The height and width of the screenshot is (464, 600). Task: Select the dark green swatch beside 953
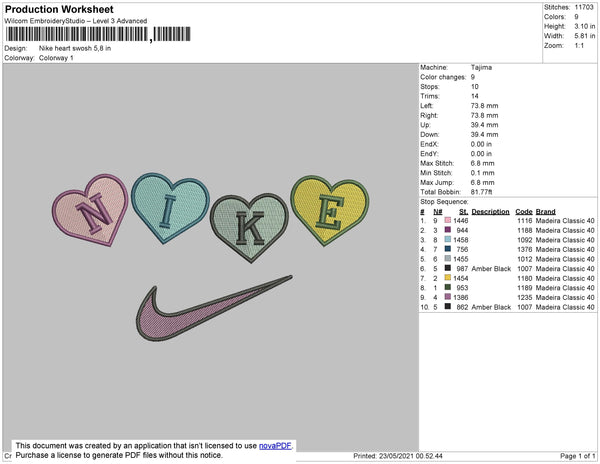[447, 288]
